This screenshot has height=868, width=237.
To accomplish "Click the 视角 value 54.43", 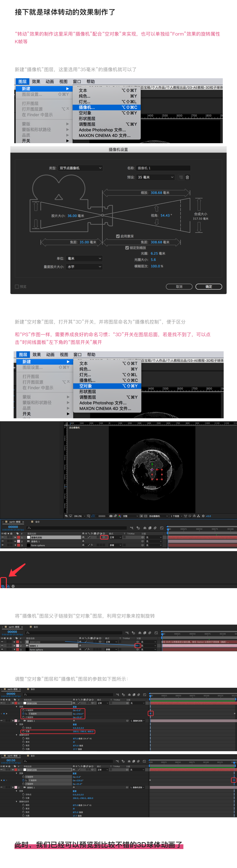I will [165, 215].
